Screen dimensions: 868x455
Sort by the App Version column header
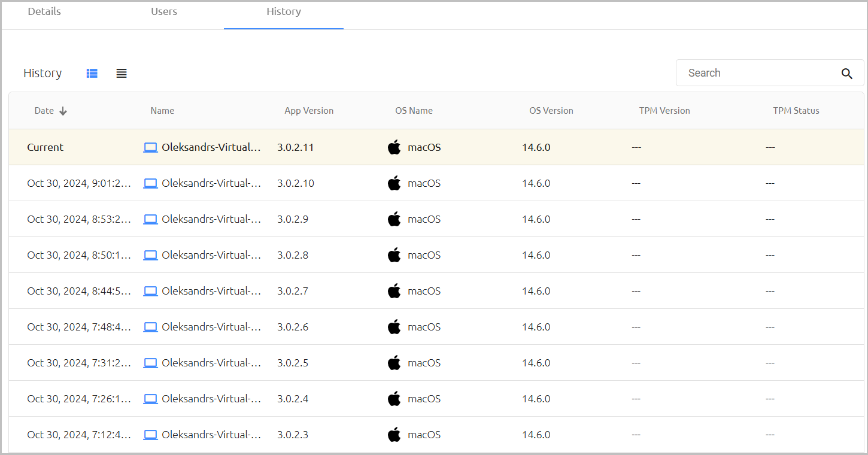(309, 111)
